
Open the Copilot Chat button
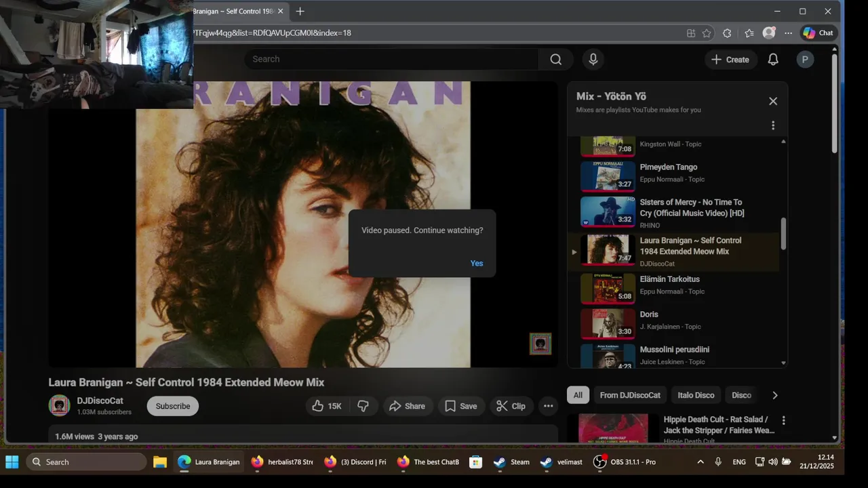pyautogui.click(x=818, y=33)
